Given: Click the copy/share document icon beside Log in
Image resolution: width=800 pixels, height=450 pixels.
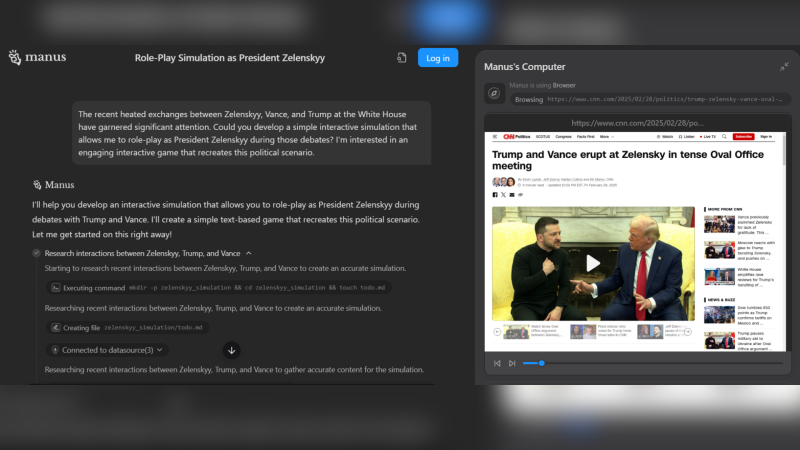Looking at the screenshot, I should coord(402,58).
